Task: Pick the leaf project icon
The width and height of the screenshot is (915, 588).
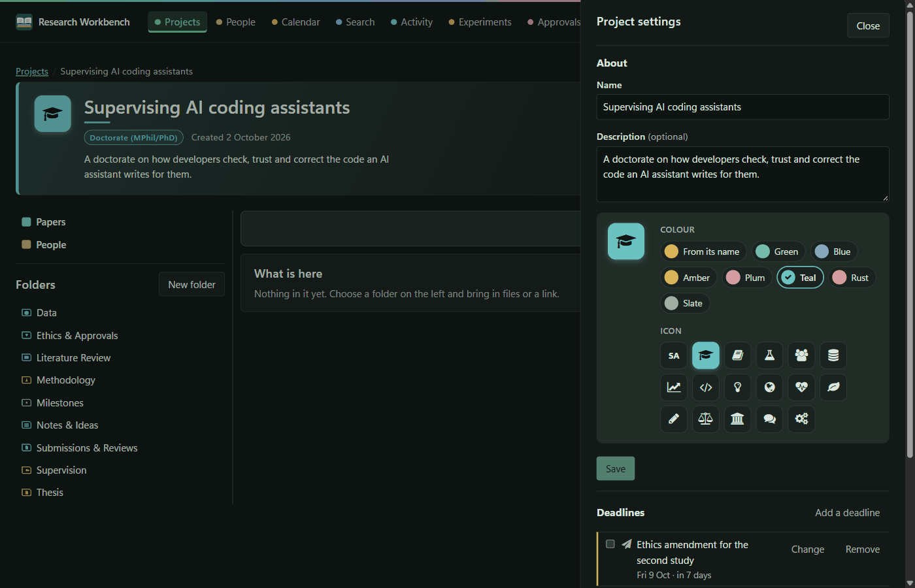Action: click(x=833, y=387)
